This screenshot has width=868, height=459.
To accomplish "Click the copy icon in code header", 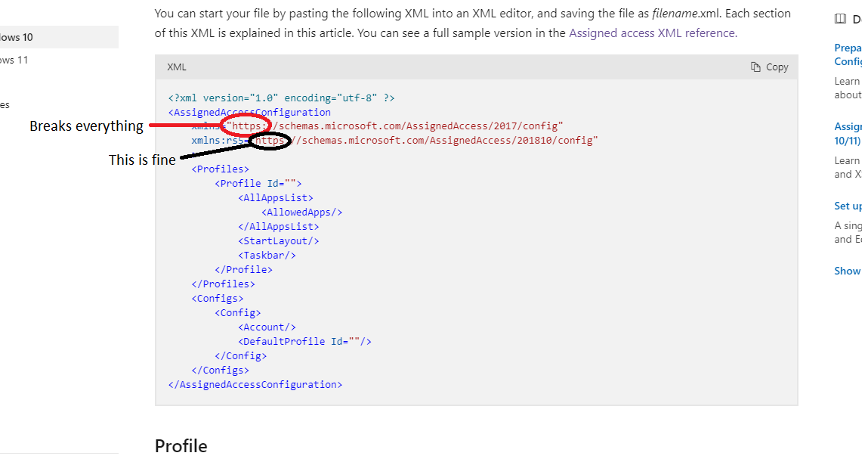I will tap(755, 67).
